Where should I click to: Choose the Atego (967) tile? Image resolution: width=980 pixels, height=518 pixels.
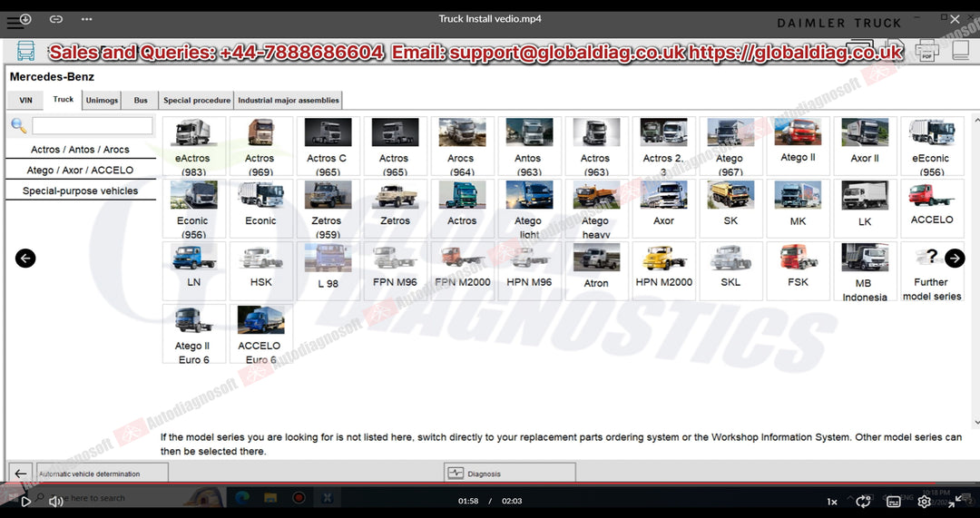pos(730,145)
